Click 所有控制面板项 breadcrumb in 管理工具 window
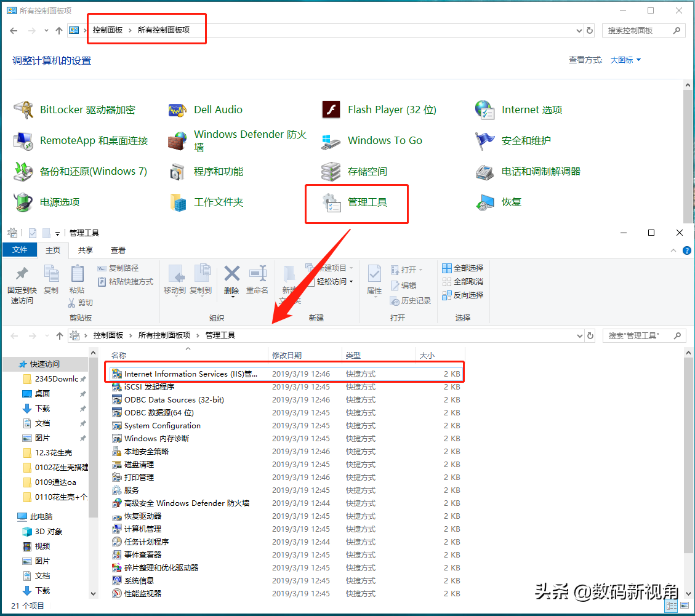Image resolution: width=695 pixels, height=616 pixels. (x=164, y=335)
